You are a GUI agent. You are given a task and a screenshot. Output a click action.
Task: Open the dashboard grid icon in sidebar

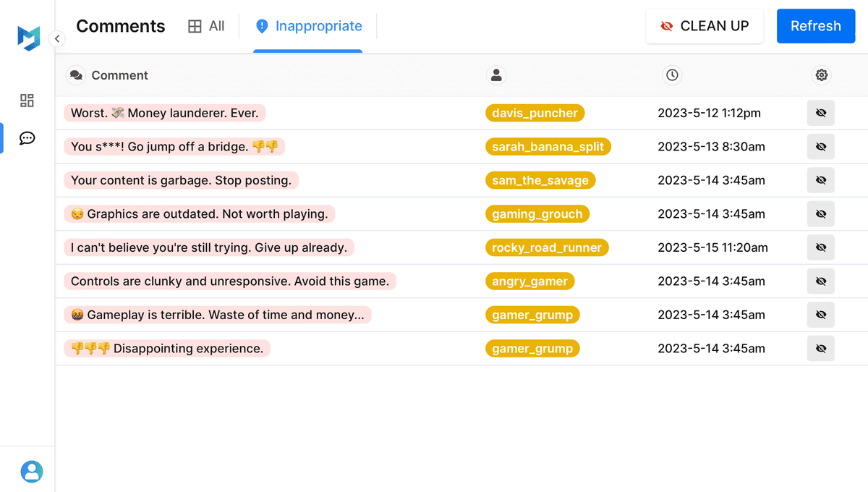pos(27,101)
